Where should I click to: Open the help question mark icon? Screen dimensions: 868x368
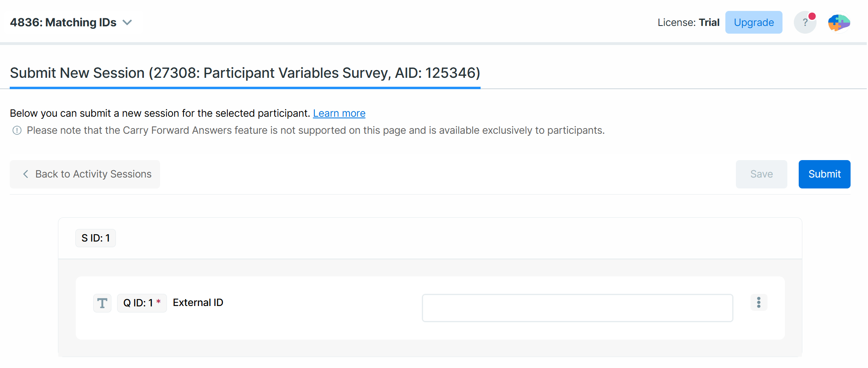[804, 23]
